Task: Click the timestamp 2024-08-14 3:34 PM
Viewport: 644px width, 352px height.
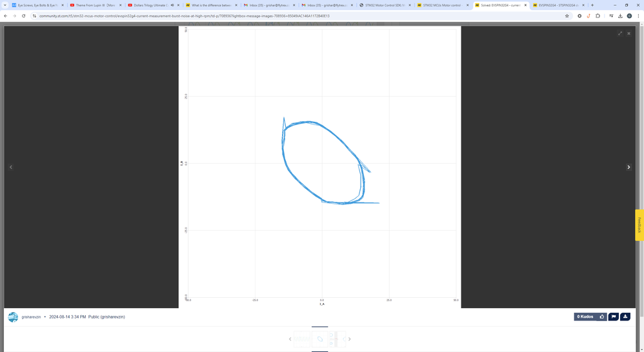Action: tap(67, 317)
